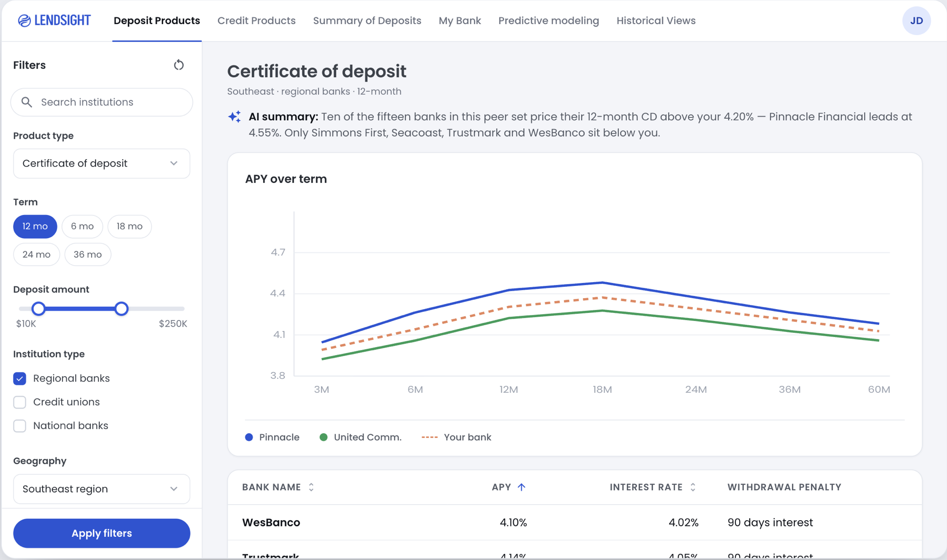Sort by Interest Rate column arrows
This screenshot has width=947, height=560.
[693, 487]
